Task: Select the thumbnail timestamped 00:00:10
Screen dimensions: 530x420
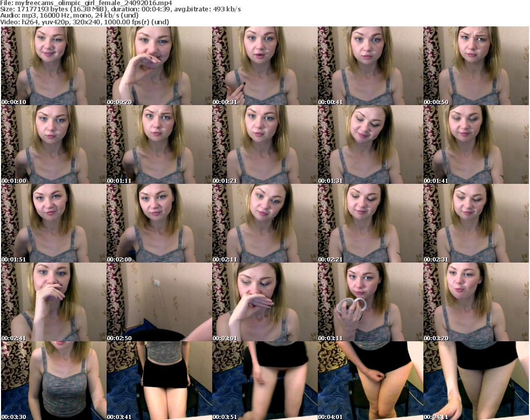Action: point(53,66)
